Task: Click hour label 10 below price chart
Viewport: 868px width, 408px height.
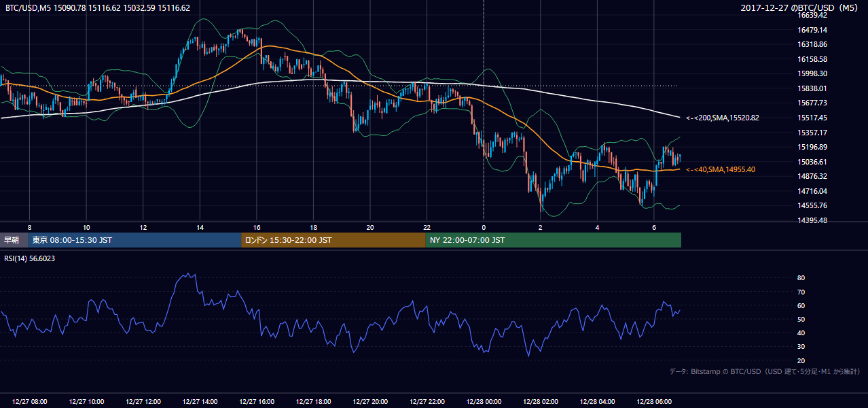Action: pos(86,227)
